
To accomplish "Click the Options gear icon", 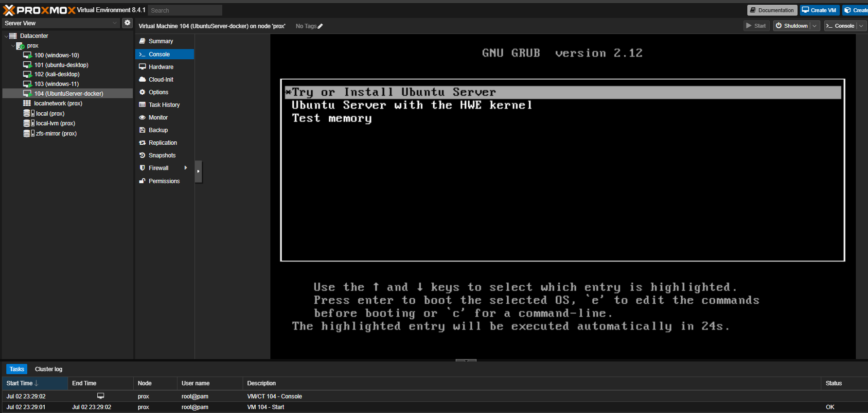I will click(x=142, y=92).
